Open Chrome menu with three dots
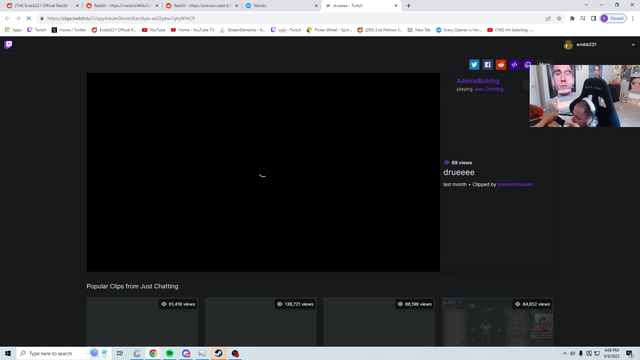 [x=633, y=18]
